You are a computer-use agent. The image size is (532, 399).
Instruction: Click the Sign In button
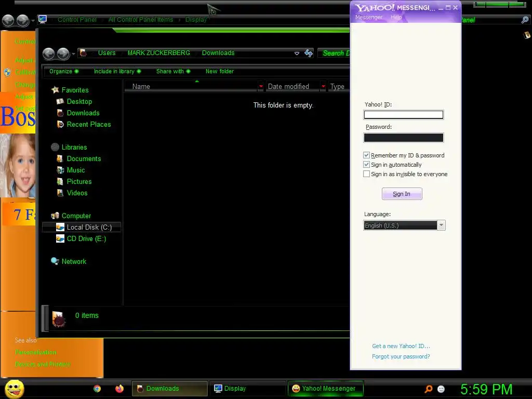402,194
